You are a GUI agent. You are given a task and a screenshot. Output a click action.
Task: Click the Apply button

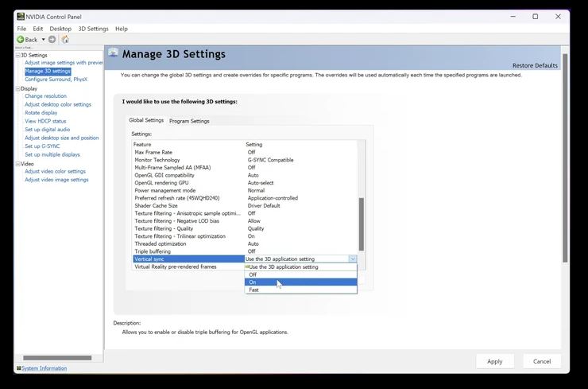(x=494, y=361)
